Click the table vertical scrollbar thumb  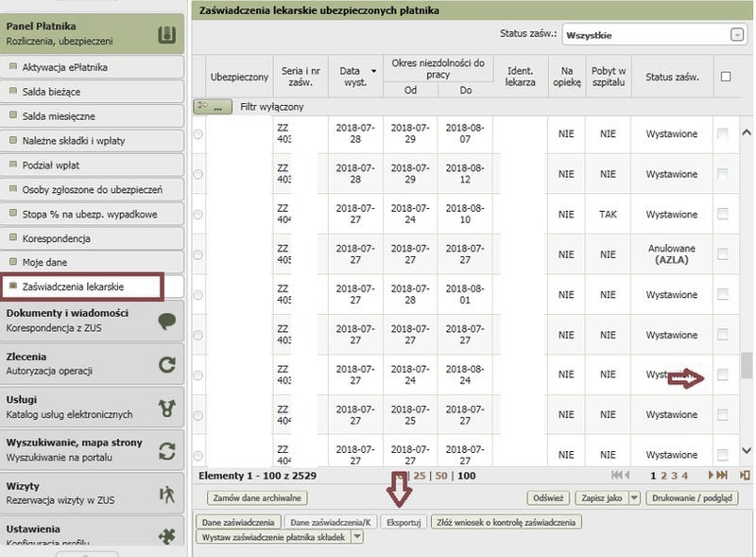(x=747, y=366)
